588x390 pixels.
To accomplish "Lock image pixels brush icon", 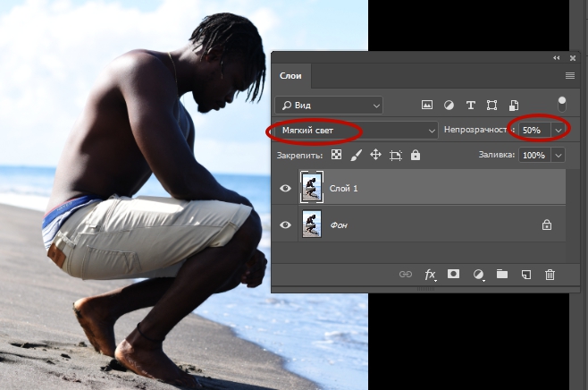I will (357, 155).
